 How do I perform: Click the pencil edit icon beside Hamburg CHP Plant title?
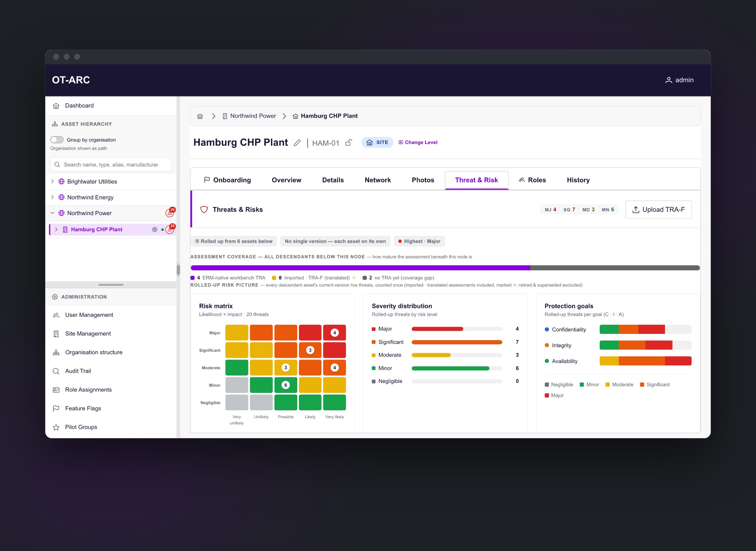tap(297, 143)
